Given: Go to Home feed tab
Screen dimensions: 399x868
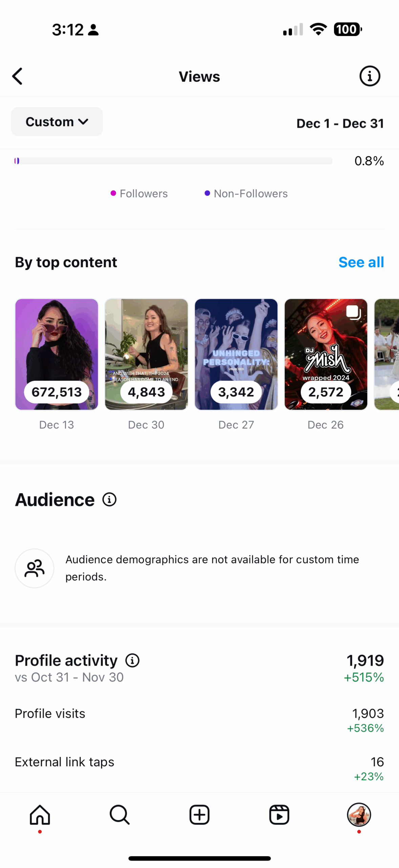Looking at the screenshot, I should tap(40, 814).
